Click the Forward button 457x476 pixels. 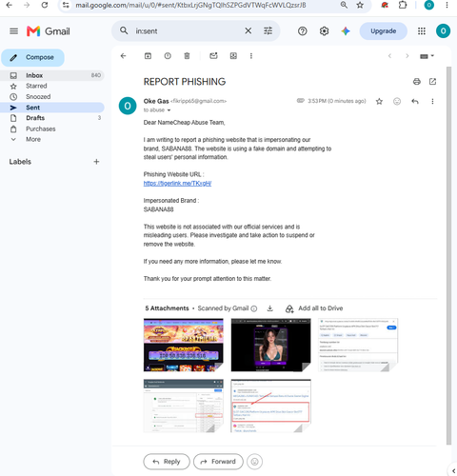click(x=218, y=462)
